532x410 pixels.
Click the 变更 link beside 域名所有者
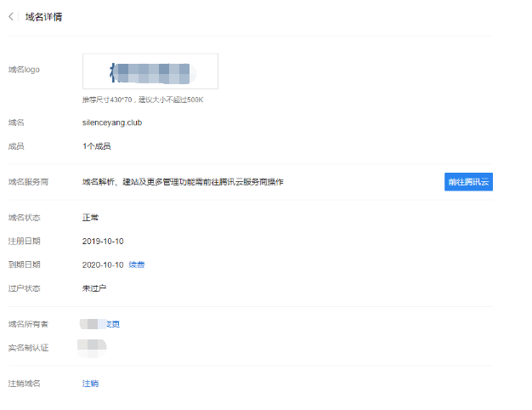[113, 324]
